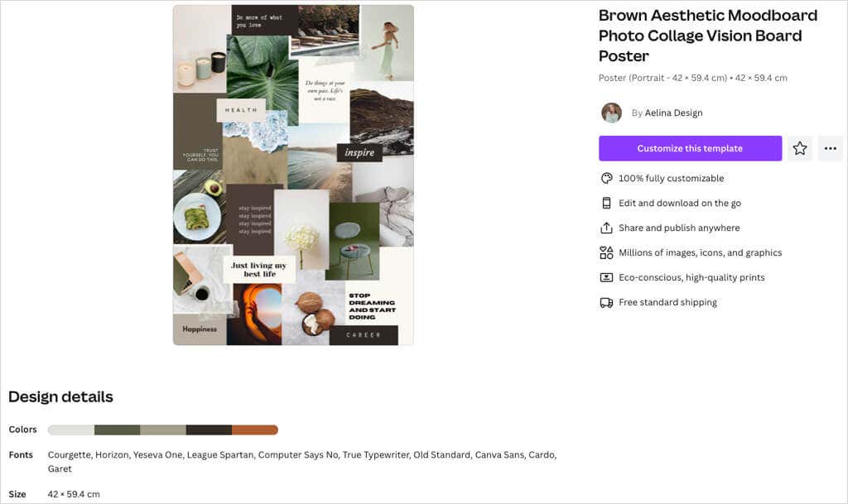Click the share icon beside Share and publish
The height and width of the screenshot is (504, 848).
606,228
